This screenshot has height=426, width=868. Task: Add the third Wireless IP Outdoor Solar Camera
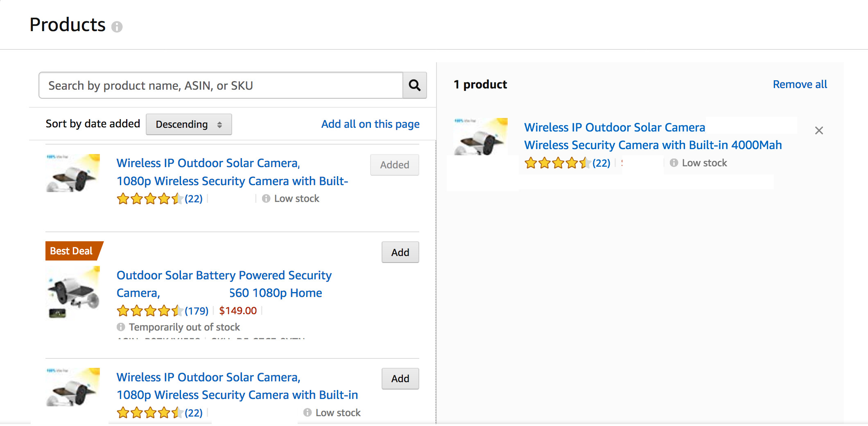coord(400,378)
